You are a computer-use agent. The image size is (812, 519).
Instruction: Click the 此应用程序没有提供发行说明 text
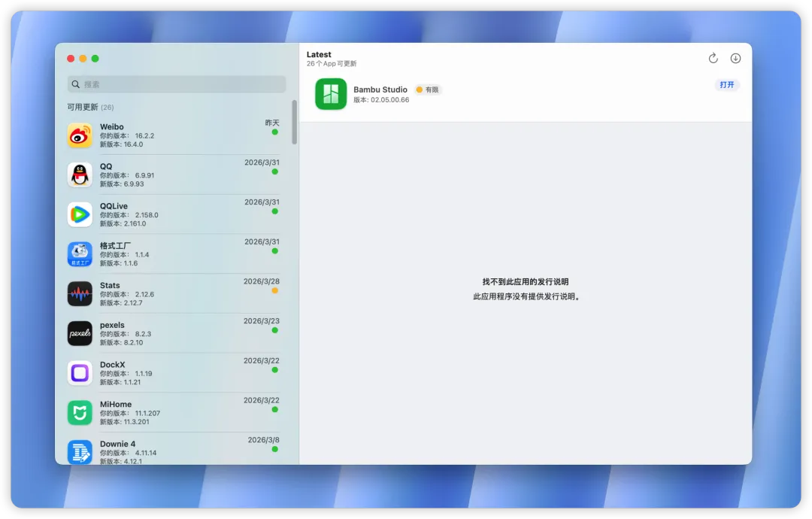pyautogui.click(x=526, y=296)
